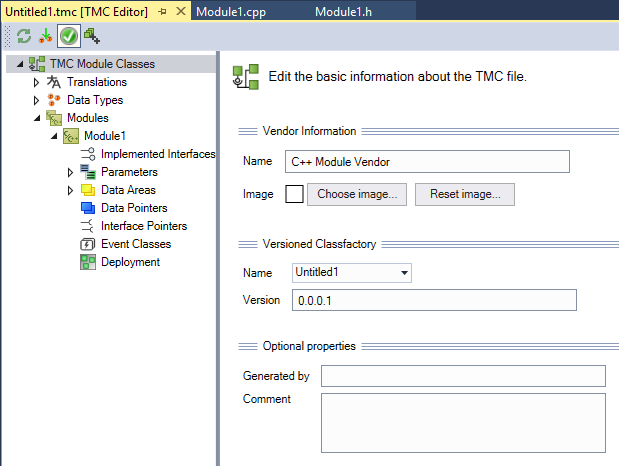Switch to the Module1.cpp tab
The image size is (619, 466).
[231, 12]
